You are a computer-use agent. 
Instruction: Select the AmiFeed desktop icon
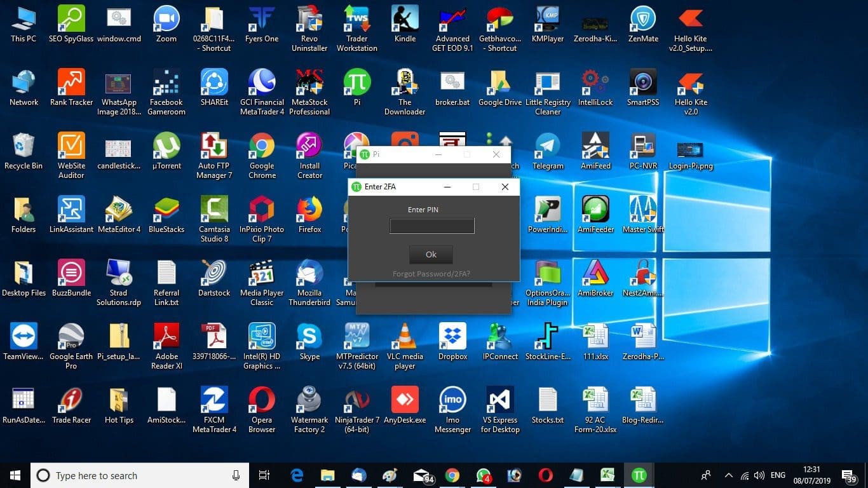pos(595,151)
